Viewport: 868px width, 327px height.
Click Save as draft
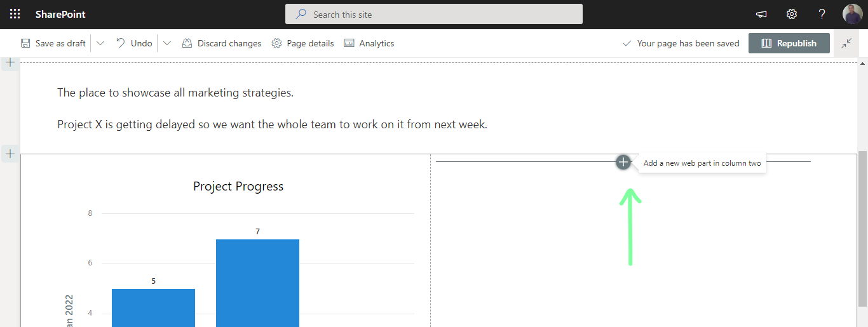(53, 43)
